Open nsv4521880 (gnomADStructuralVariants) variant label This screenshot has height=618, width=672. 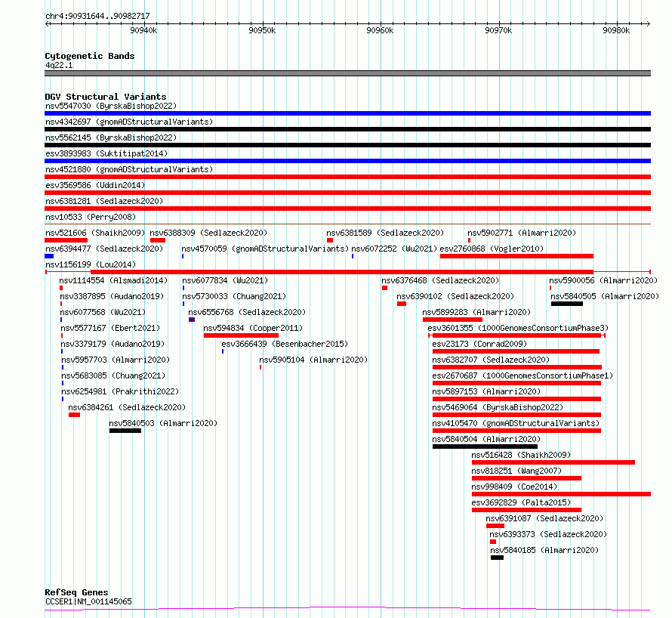(129, 169)
